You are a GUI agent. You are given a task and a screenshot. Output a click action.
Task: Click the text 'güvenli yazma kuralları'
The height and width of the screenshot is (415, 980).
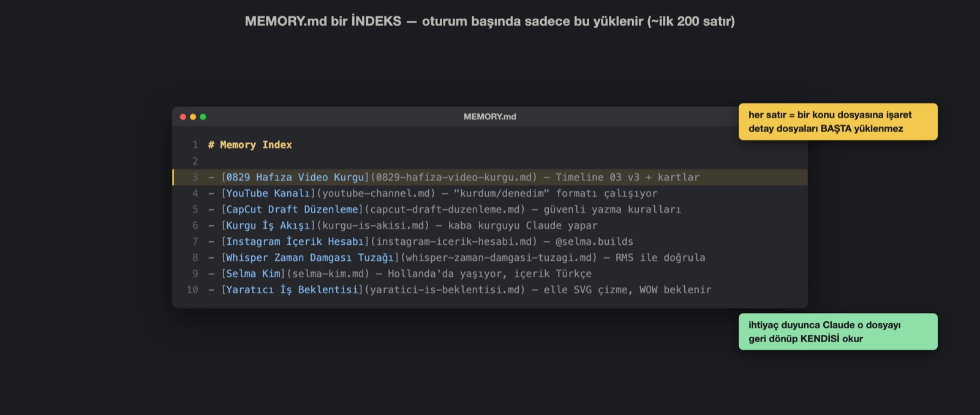pyautogui.click(x=612, y=209)
